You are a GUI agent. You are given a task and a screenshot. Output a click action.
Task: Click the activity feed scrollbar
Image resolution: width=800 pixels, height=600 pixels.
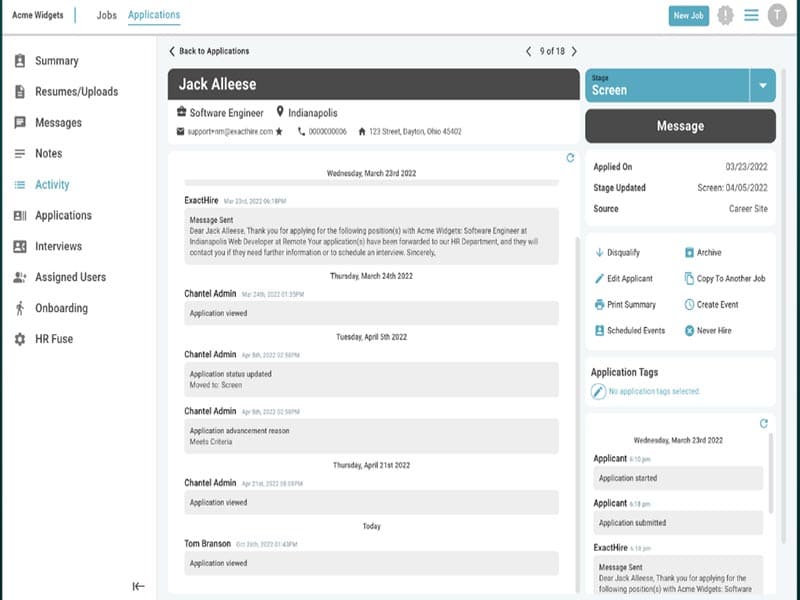[x=577, y=400]
